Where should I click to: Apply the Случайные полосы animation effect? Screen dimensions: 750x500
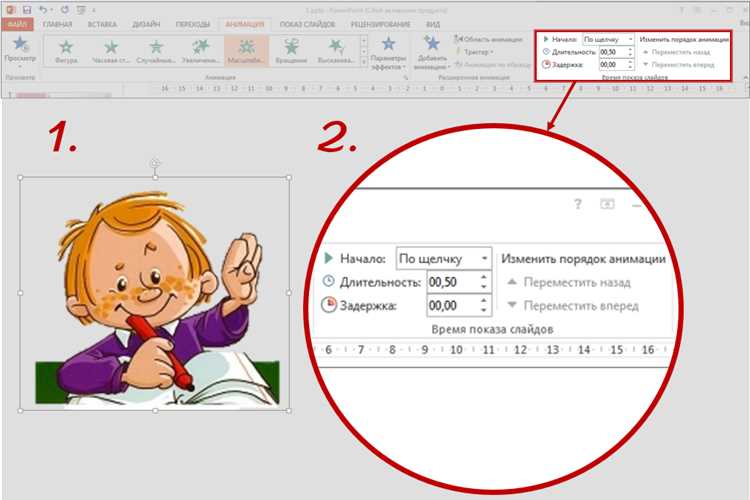click(x=156, y=51)
